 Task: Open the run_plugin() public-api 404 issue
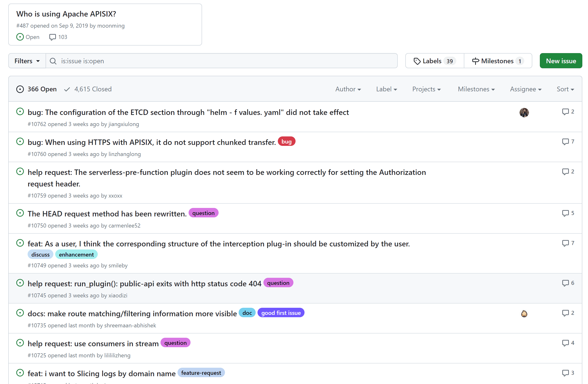tap(144, 284)
